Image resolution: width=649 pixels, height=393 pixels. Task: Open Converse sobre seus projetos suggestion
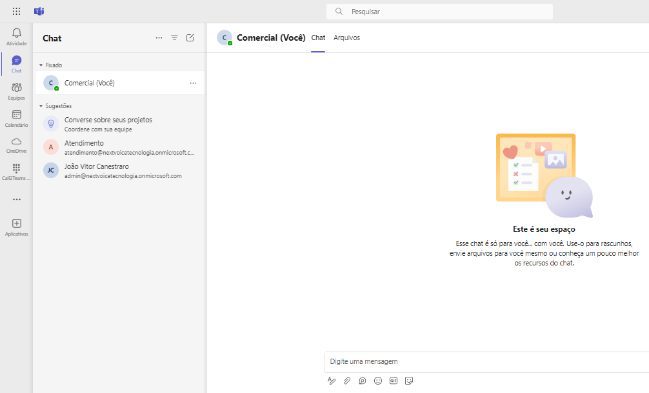[119, 124]
